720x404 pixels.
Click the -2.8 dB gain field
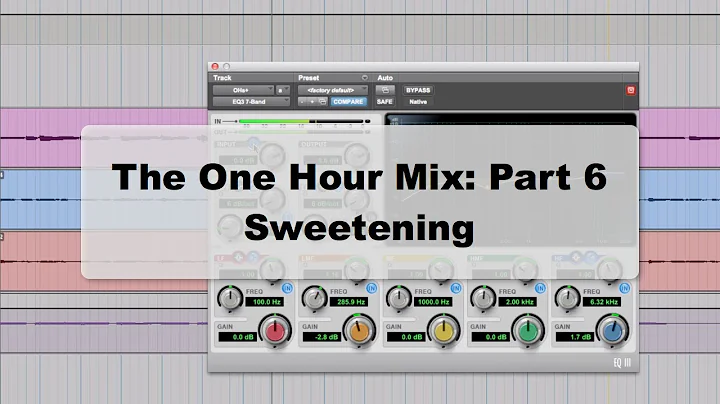click(322, 337)
